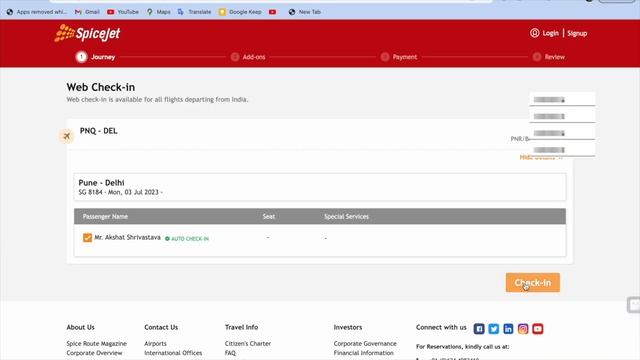Click the Web Check-in page heading
The width and height of the screenshot is (640, 360).
click(101, 87)
